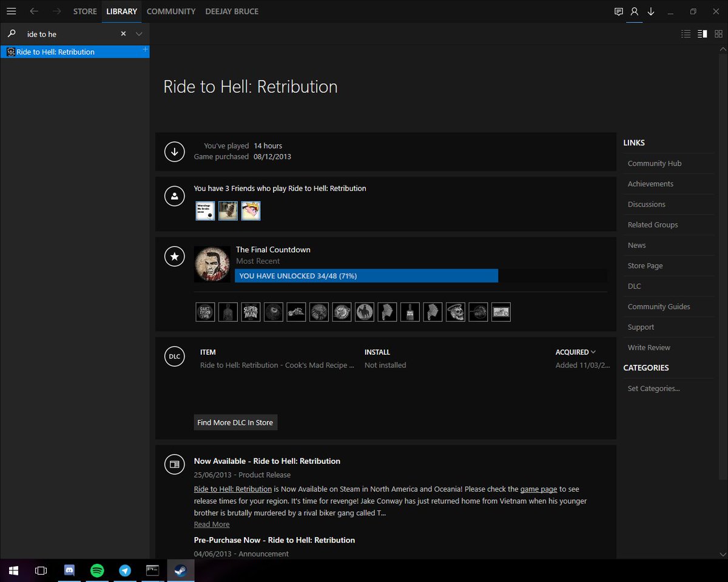
Task: Follow Ride to Hell: Retribution link in news
Action: tap(233, 489)
